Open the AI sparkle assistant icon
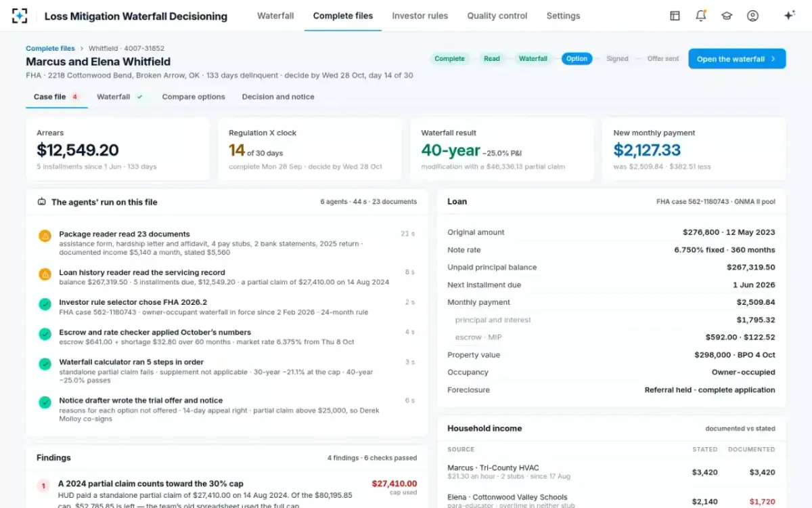This screenshot has width=812, height=508. (789, 16)
